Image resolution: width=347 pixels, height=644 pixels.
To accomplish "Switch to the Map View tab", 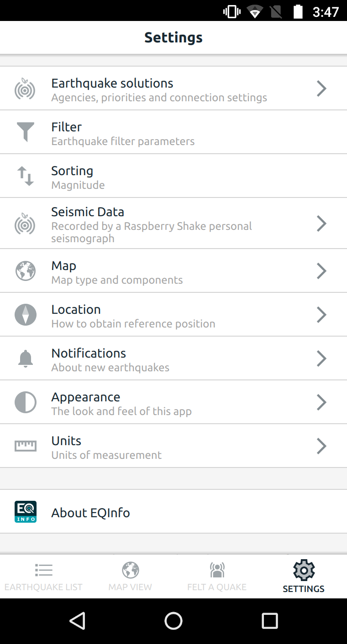I will (130, 576).
